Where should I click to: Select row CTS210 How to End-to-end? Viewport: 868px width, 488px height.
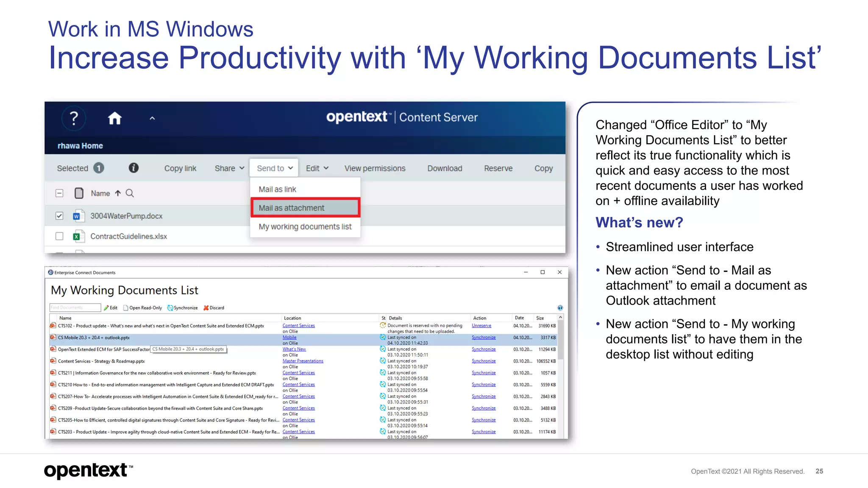[303, 388]
